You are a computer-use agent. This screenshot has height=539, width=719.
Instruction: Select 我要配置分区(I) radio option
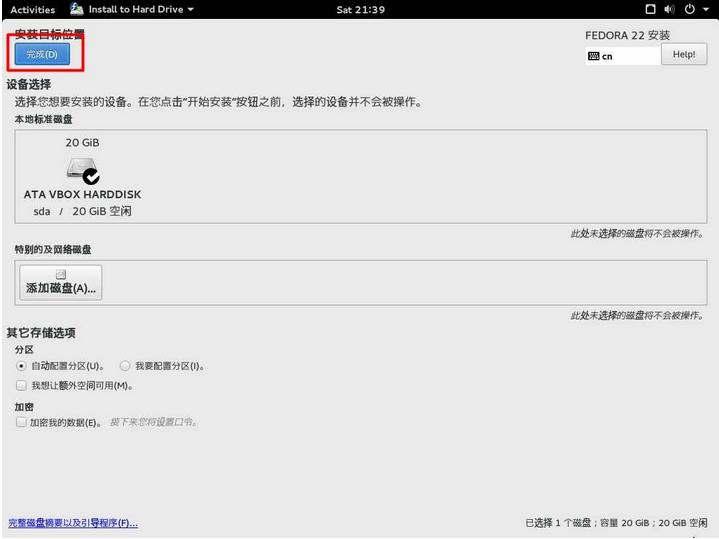click(125, 366)
